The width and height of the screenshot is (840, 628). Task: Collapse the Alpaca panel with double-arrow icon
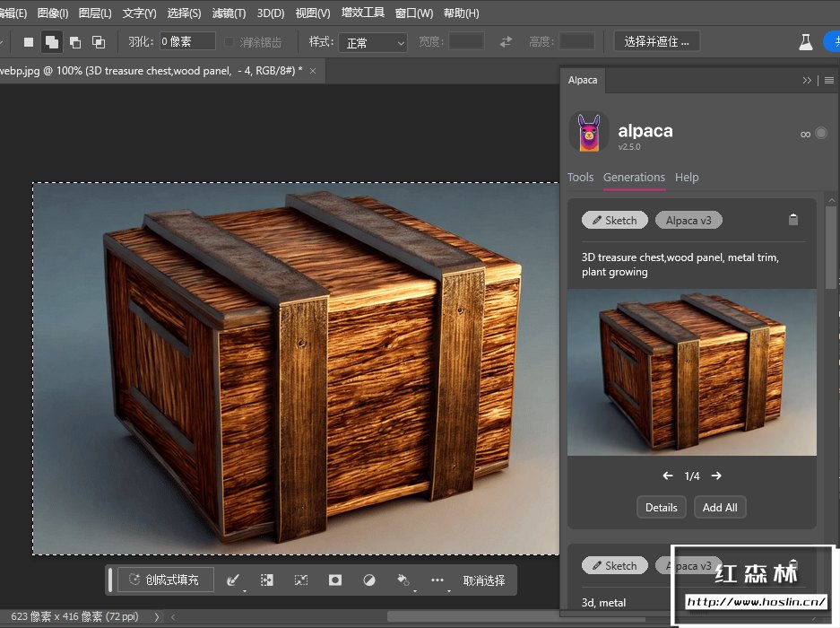807,80
